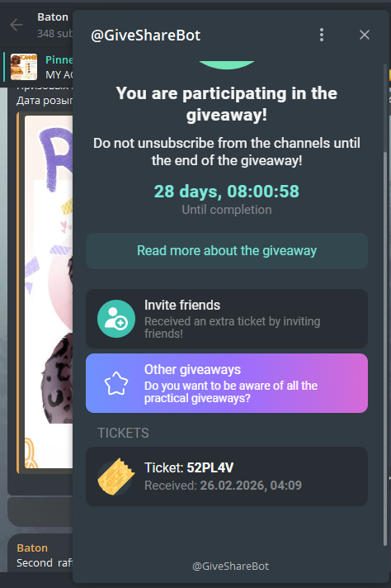Click the yellow ticket icon

pos(116,477)
